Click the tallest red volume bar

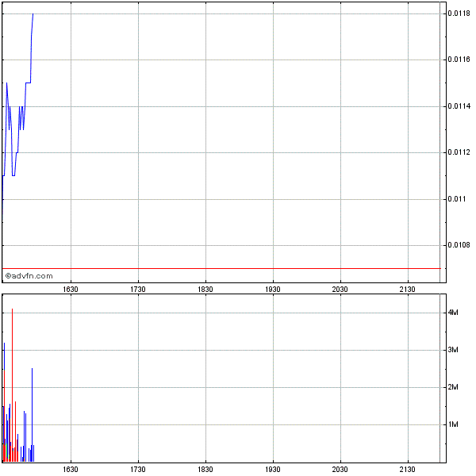(12, 385)
